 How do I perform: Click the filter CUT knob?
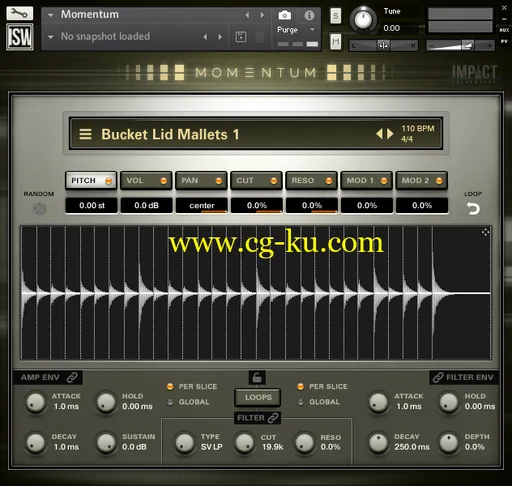pos(245,443)
